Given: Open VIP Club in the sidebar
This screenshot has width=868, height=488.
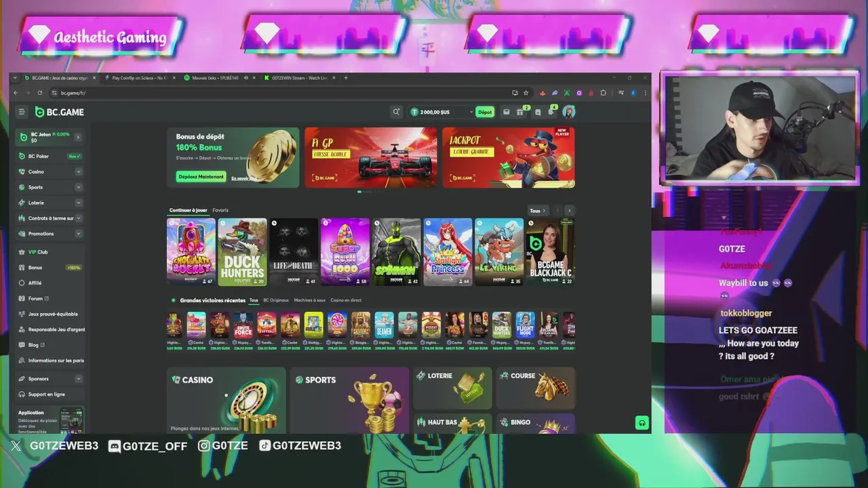Looking at the screenshot, I should point(50,252).
